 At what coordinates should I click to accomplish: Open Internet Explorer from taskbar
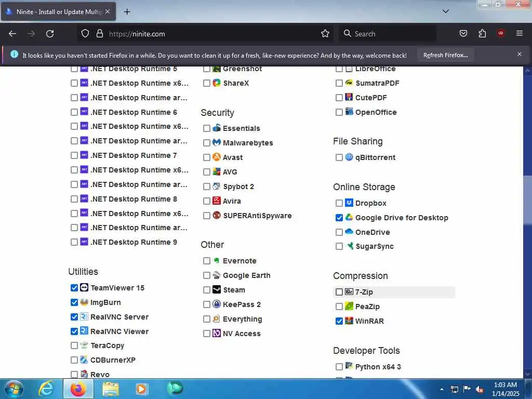point(46,389)
